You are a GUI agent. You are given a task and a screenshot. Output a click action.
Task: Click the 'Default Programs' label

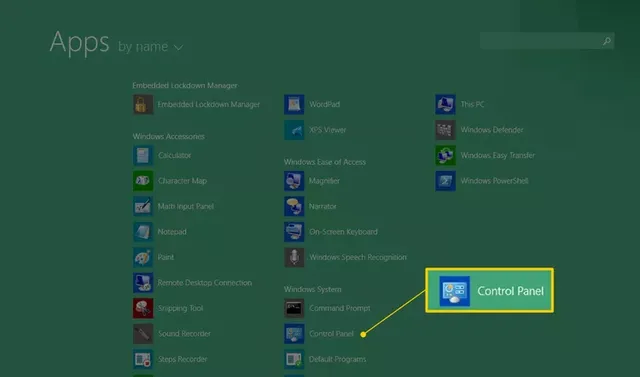point(338,359)
